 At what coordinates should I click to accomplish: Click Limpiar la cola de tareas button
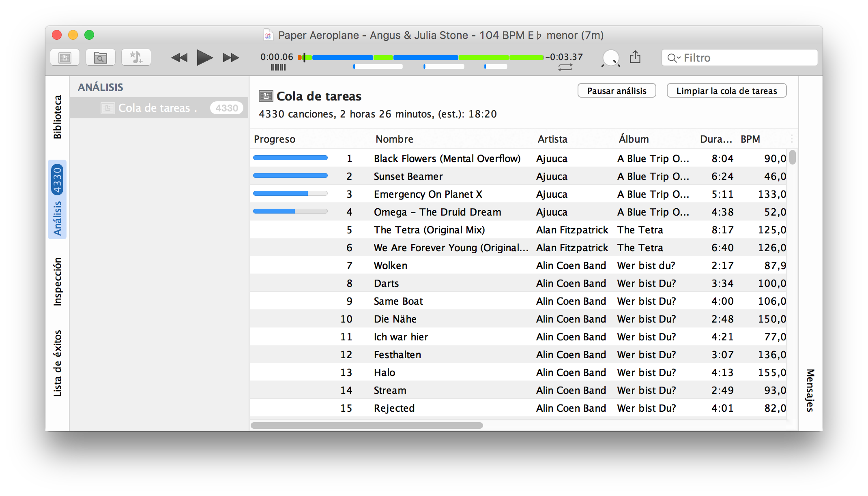(x=727, y=90)
